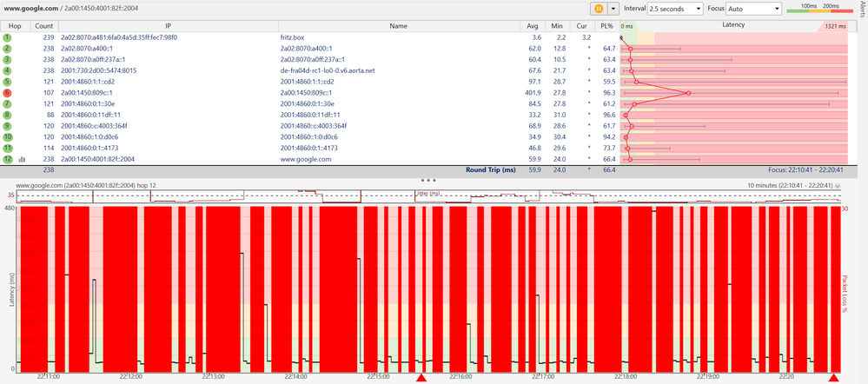Open the Interval 2.5 seconds combo box
868x384 pixels.
(x=675, y=9)
